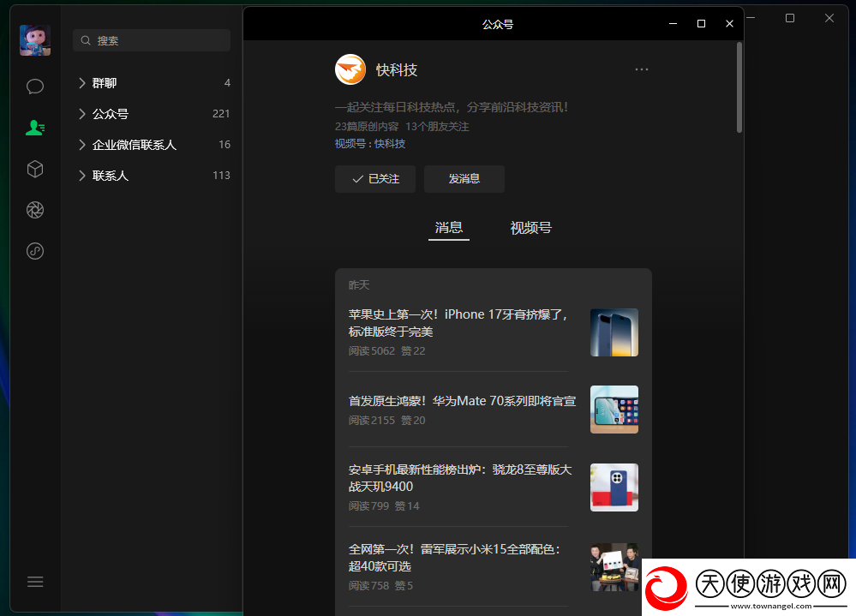
Task: Open the 华为Mate 70 article headline
Action: click(x=463, y=401)
